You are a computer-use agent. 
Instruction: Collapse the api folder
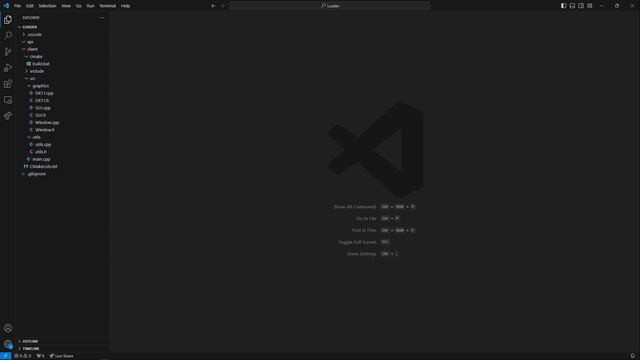click(63, 42)
